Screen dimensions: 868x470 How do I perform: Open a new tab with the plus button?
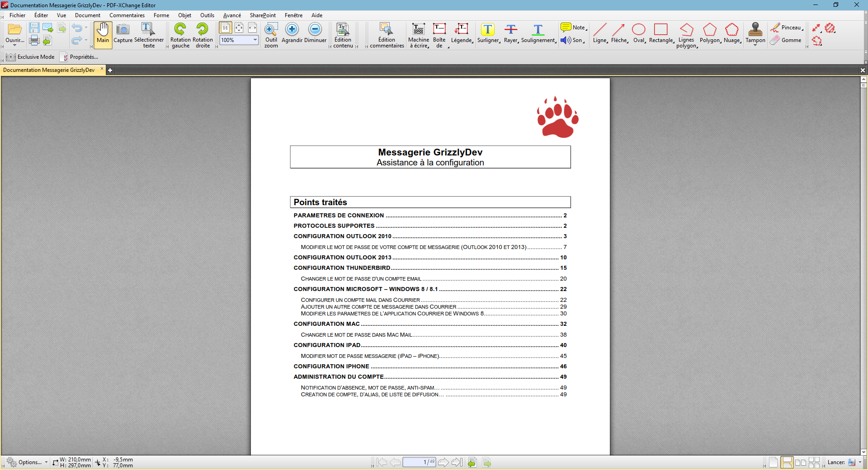pyautogui.click(x=110, y=70)
